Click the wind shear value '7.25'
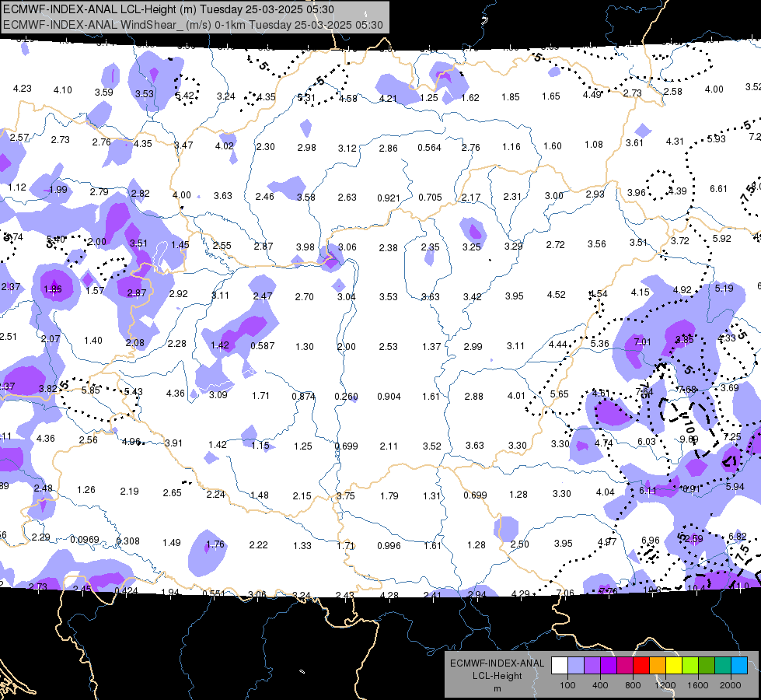The width and height of the screenshot is (761, 700). tap(732, 436)
